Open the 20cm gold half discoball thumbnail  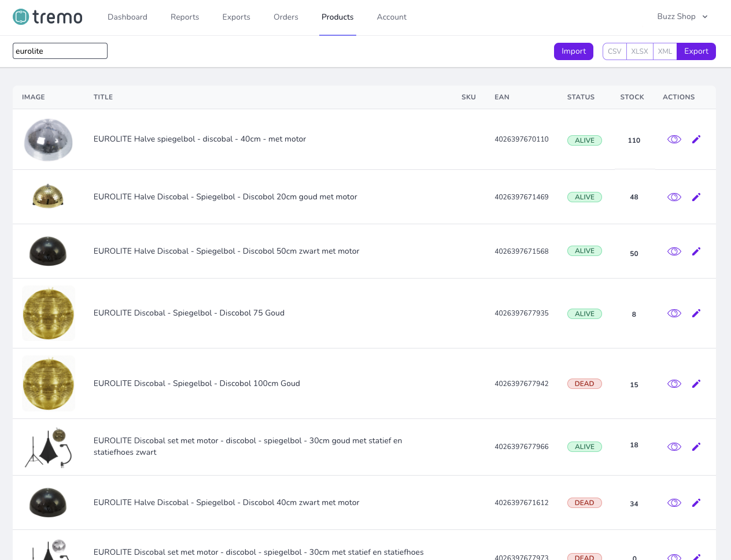pos(48,196)
